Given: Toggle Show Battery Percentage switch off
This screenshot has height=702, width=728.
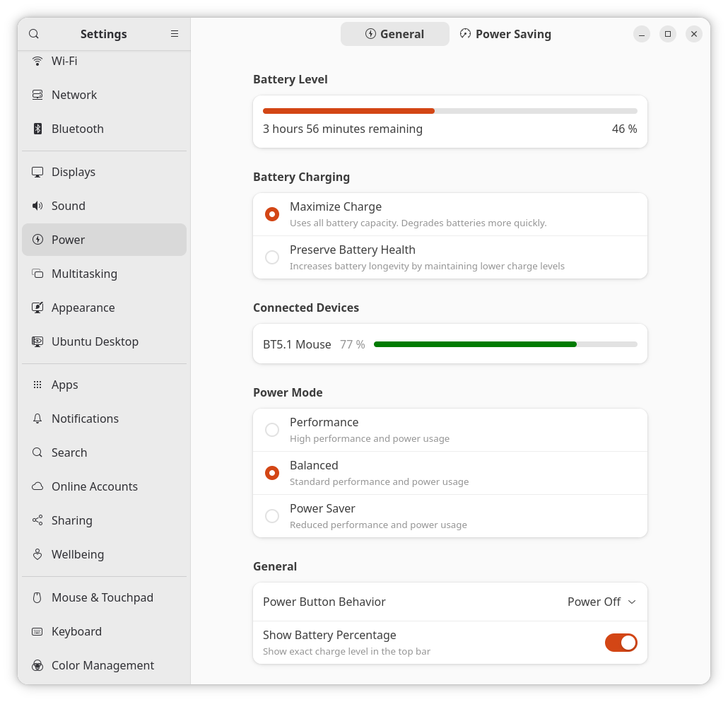Looking at the screenshot, I should pyautogui.click(x=621, y=643).
